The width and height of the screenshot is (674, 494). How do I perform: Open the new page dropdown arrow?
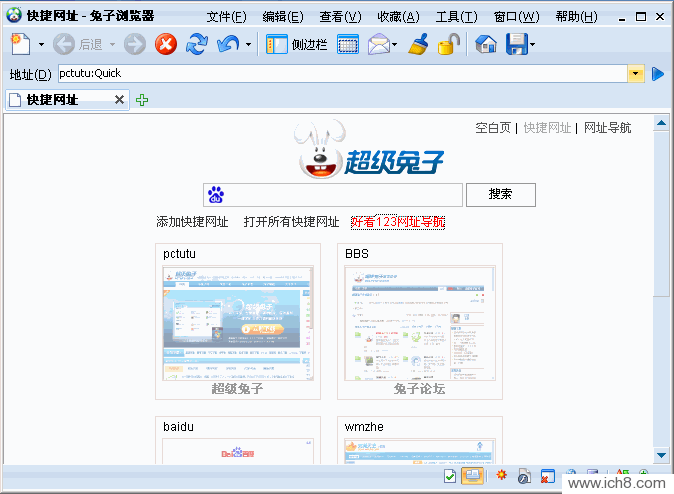41,44
